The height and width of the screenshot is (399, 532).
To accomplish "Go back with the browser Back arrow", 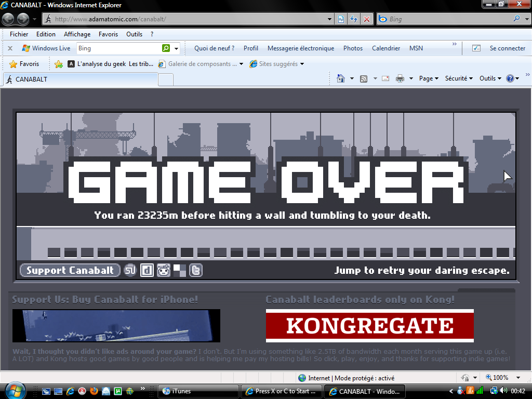I will [8, 19].
